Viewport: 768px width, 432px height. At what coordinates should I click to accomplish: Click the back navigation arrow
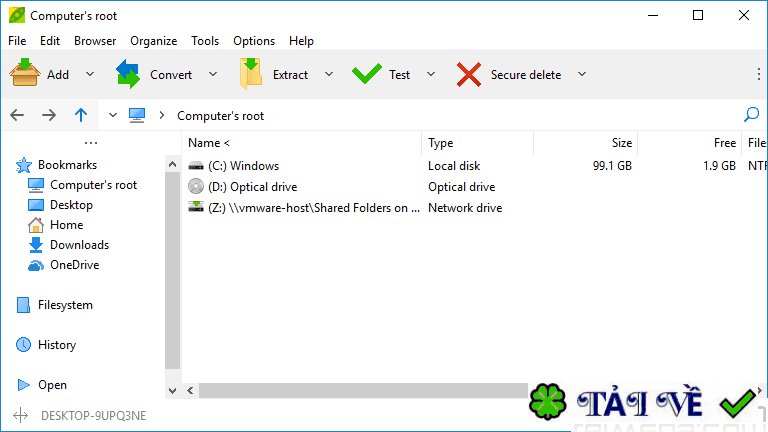pyautogui.click(x=18, y=115)
